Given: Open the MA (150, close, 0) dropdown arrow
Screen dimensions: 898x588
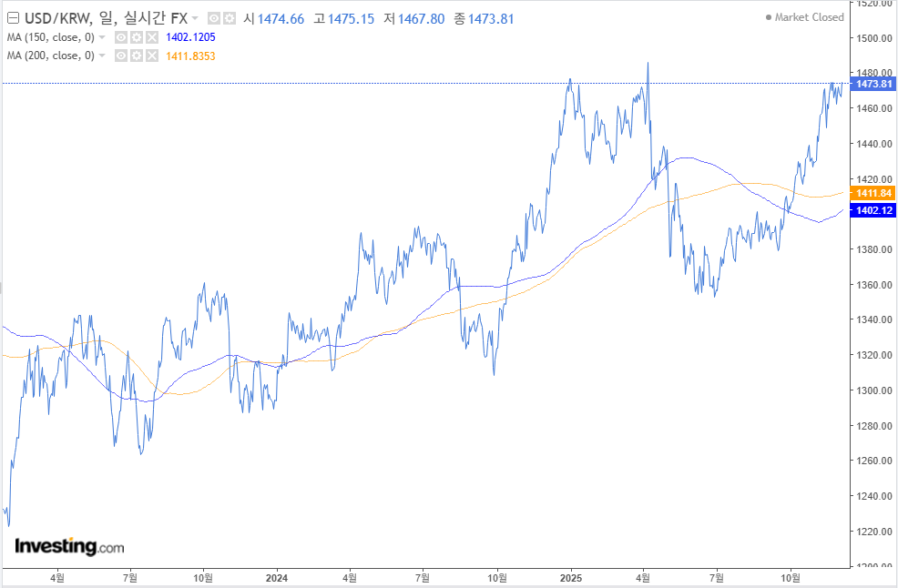Looking at the screenshot, I should 102,37.
